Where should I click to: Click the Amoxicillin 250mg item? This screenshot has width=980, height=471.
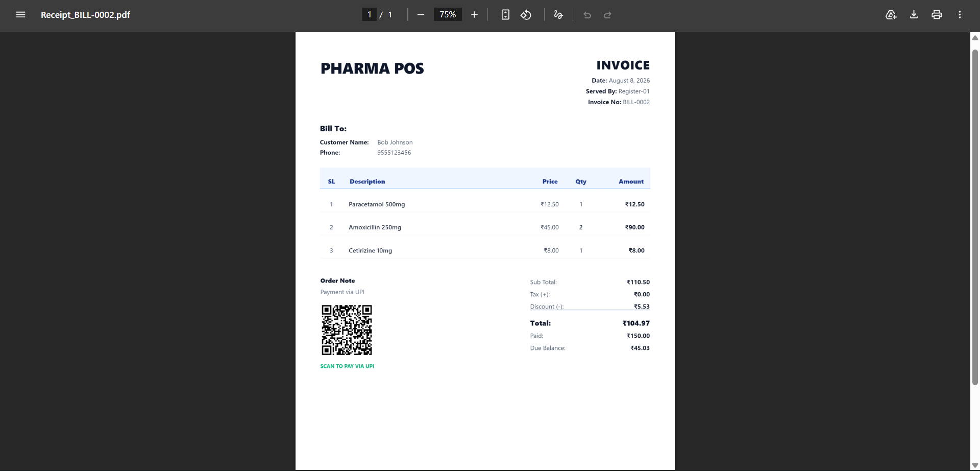375,227
